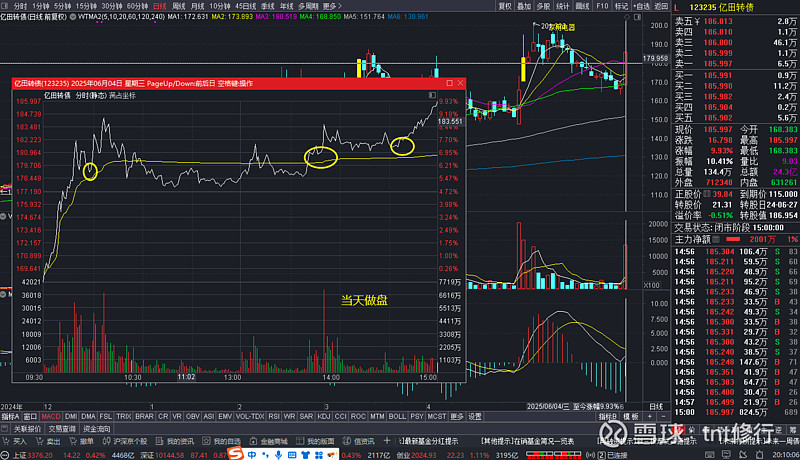
Task: Open the 模板 template dropdown
Action: (x=631, y=417)
